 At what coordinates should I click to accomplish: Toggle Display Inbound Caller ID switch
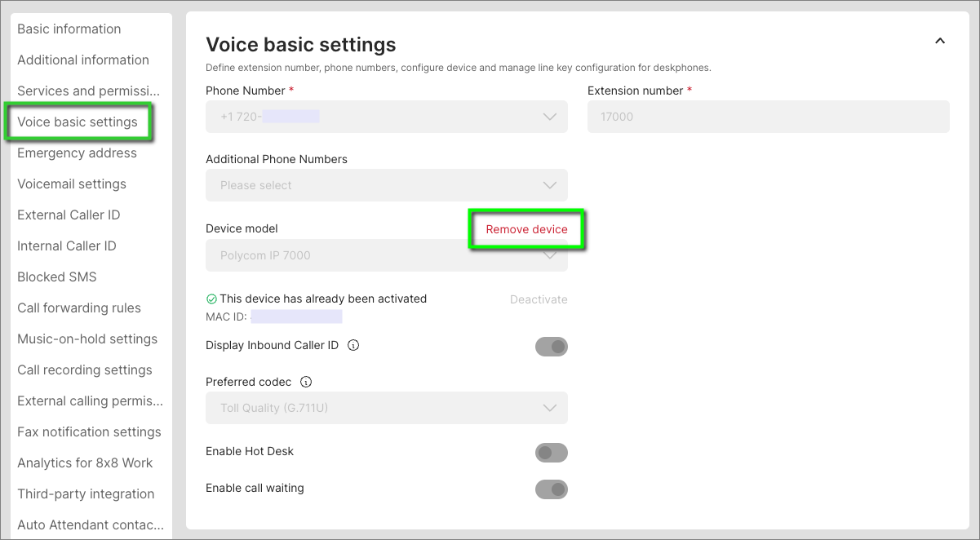pyautogui.click(x=552, y=347)
